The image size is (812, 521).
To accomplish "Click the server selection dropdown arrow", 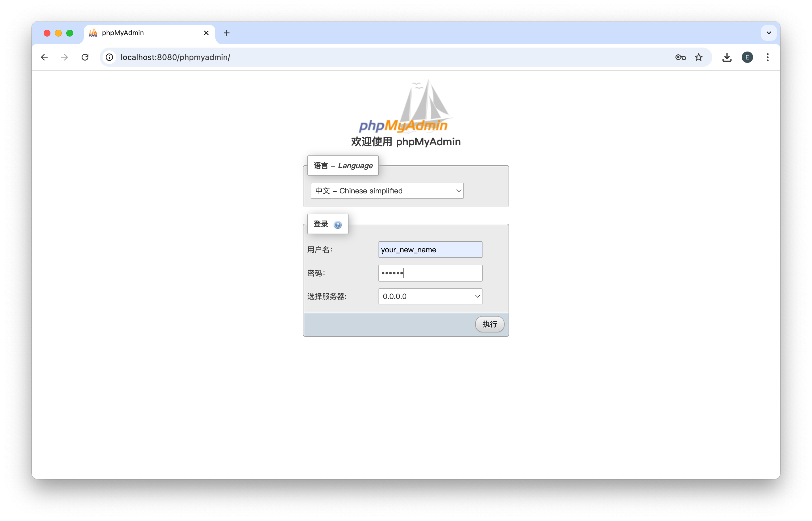I will 477,296.
